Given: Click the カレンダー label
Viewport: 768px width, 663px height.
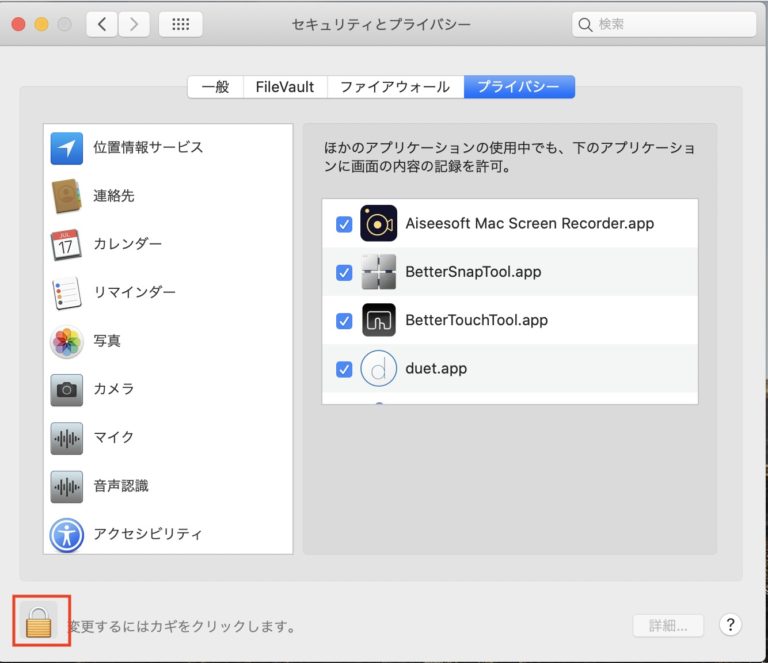Looking at the screenshot, I should click(127, 243).
